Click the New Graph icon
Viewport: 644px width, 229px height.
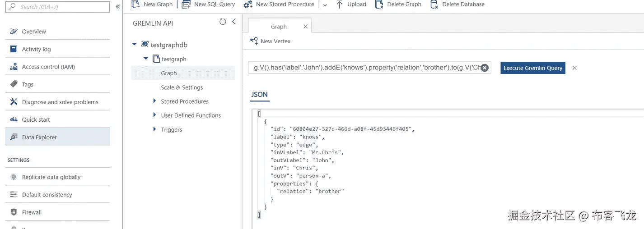pos(135,5)
